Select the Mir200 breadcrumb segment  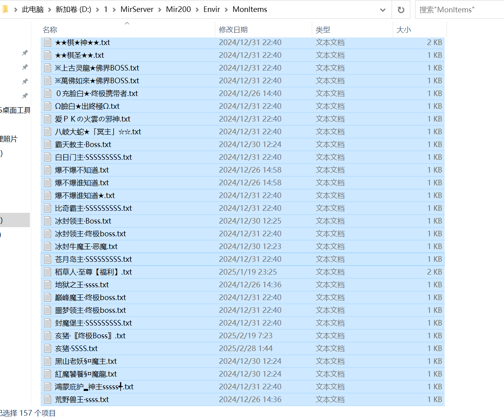(178, 9)
